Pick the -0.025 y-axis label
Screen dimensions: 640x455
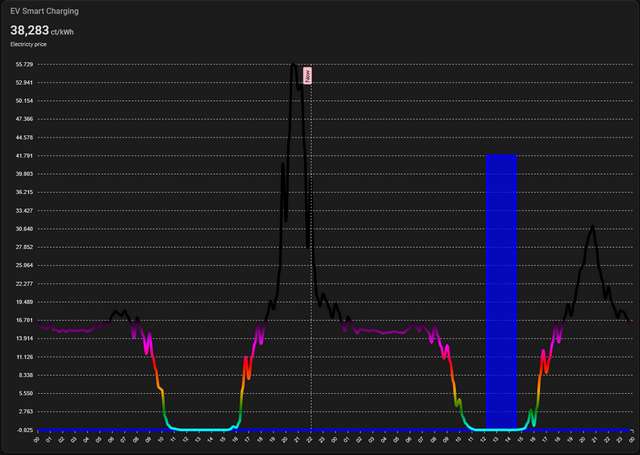[x=25, y=430]
